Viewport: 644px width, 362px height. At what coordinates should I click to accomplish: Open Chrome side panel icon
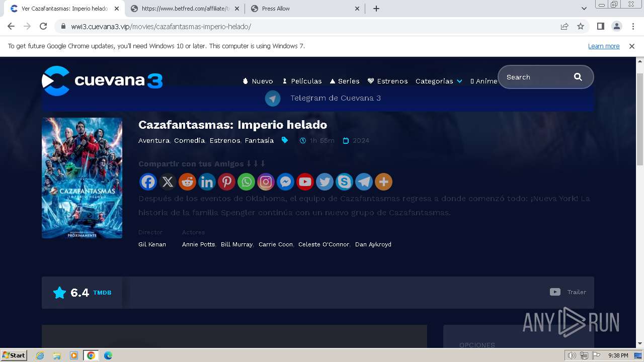pos(601,26)
